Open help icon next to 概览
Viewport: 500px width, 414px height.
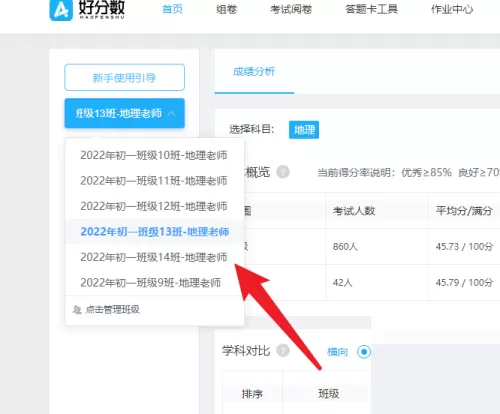click(283, 172)
